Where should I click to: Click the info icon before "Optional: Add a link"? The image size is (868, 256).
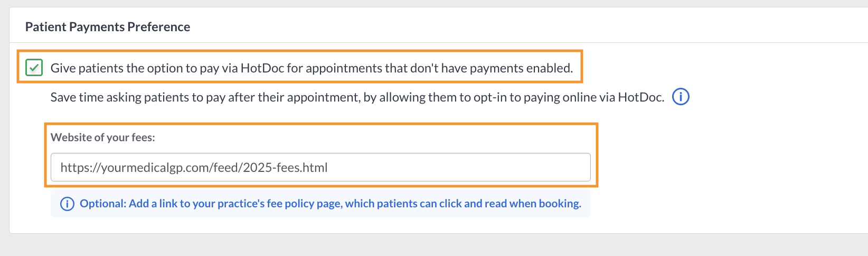tap(67, 204)
